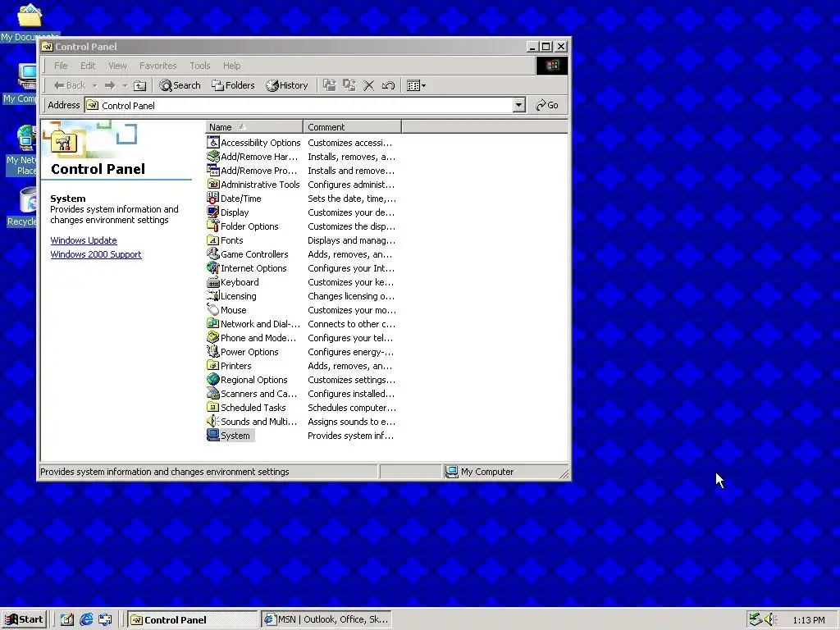Click the Delete toolbar icon
This screenshot has width=840, height=630.
[x=368, y=85]
